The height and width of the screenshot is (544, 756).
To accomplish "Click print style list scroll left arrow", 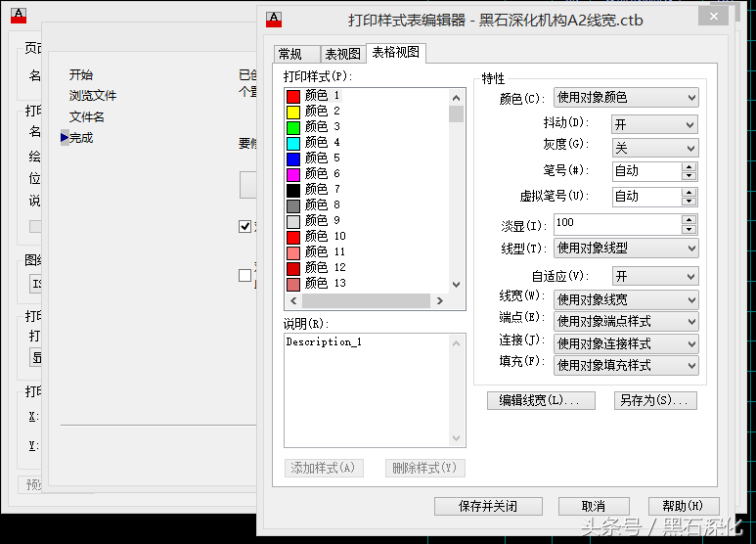I will 293,300.
